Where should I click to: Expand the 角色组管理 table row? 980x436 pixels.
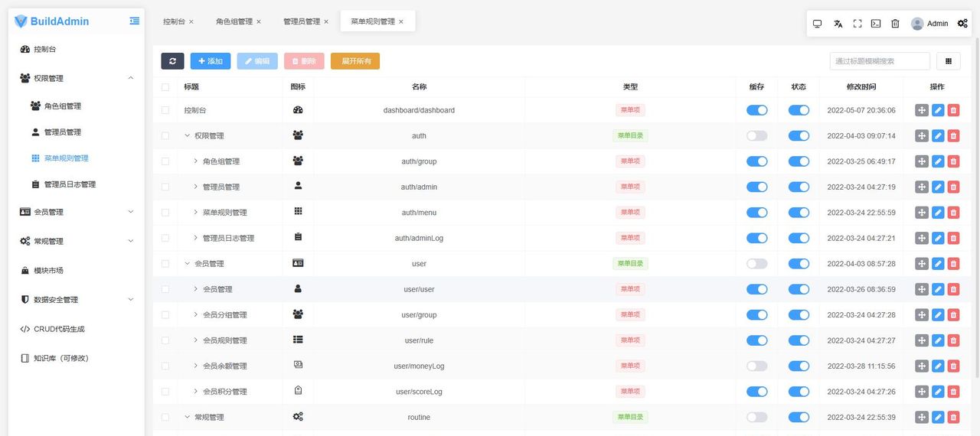tap(196, 161)
